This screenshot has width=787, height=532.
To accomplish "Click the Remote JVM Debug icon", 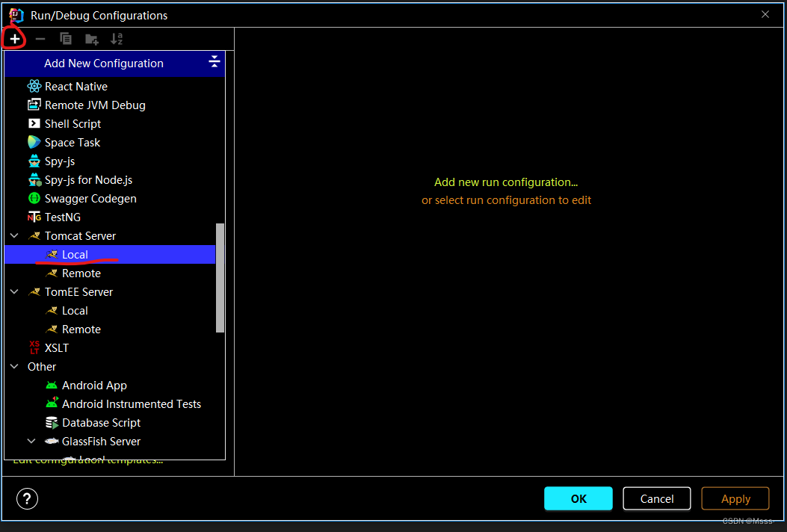I will click(x=34, y=105).
